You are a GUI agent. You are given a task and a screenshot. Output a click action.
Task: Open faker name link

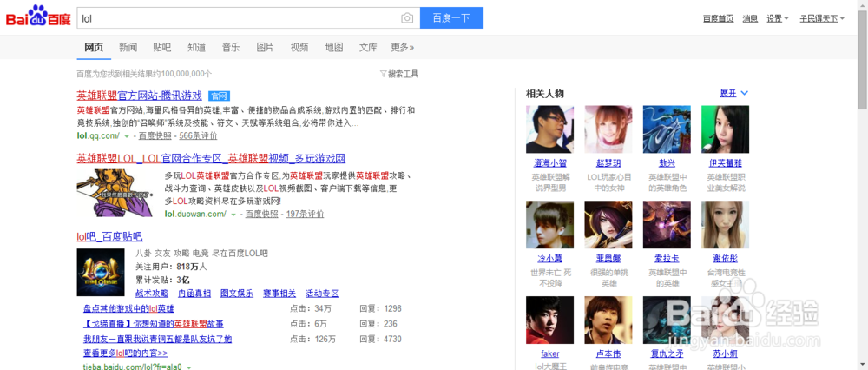pos(549,353)
